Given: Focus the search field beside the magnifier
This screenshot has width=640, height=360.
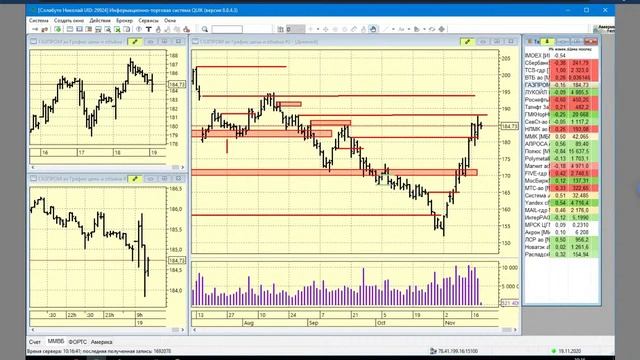Looking at the screenshot, I should (227, 29).
